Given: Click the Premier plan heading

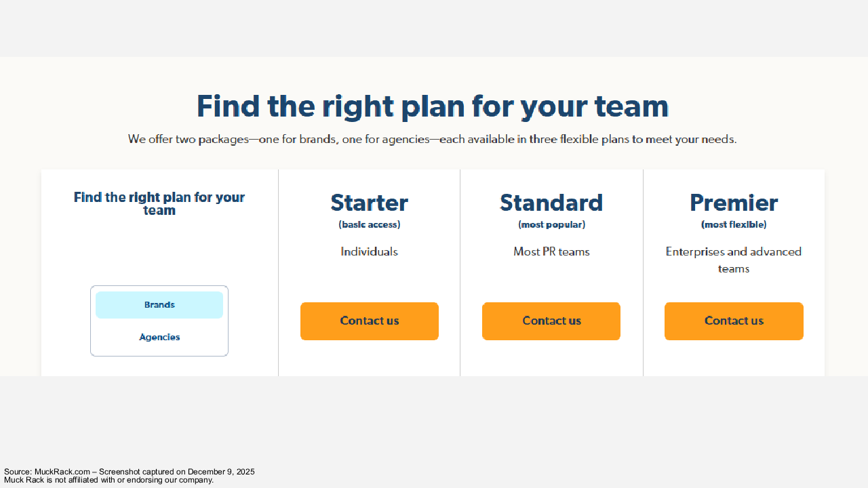Looking at the screenshot, I should tap(734, 203).
